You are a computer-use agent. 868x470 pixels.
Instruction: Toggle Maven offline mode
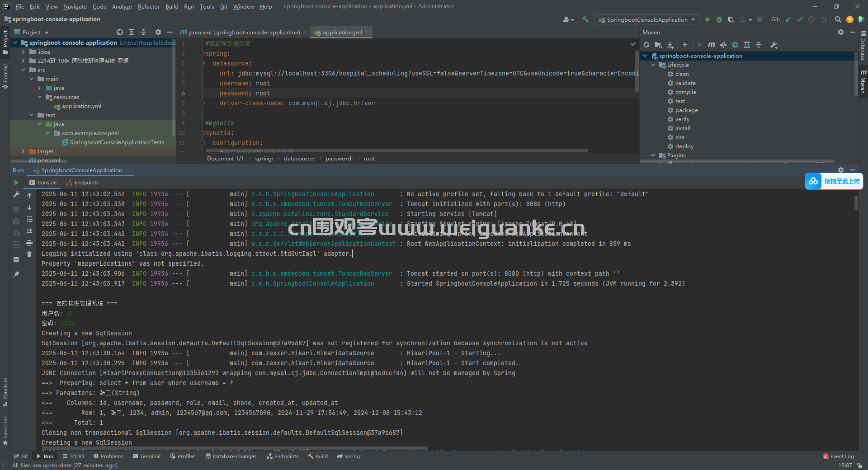(723, 45)
